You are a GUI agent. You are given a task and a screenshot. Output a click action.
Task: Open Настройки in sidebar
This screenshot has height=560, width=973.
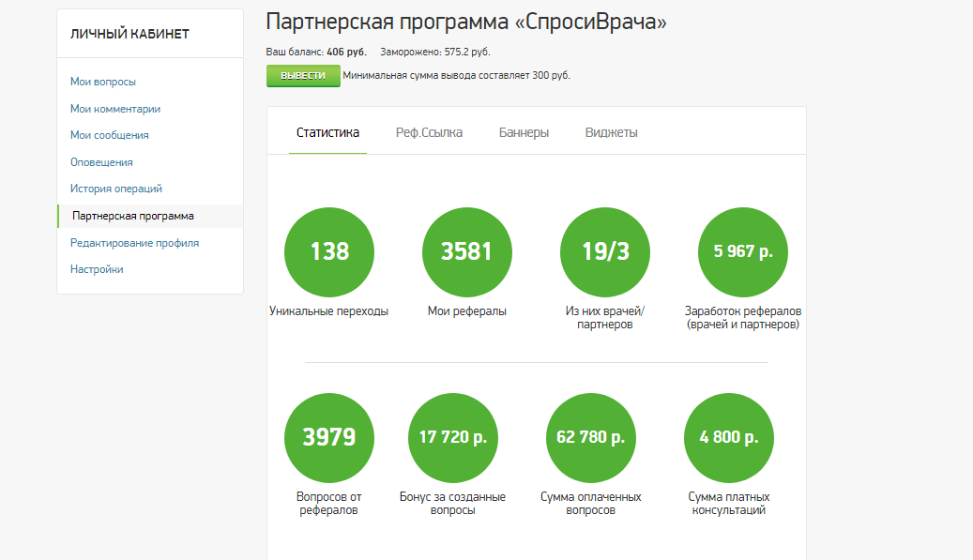tap(97, 269)
